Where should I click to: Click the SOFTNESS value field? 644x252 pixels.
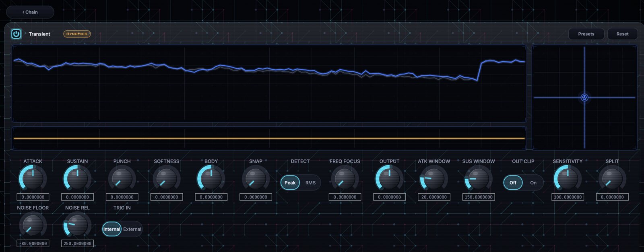[167, 197]
